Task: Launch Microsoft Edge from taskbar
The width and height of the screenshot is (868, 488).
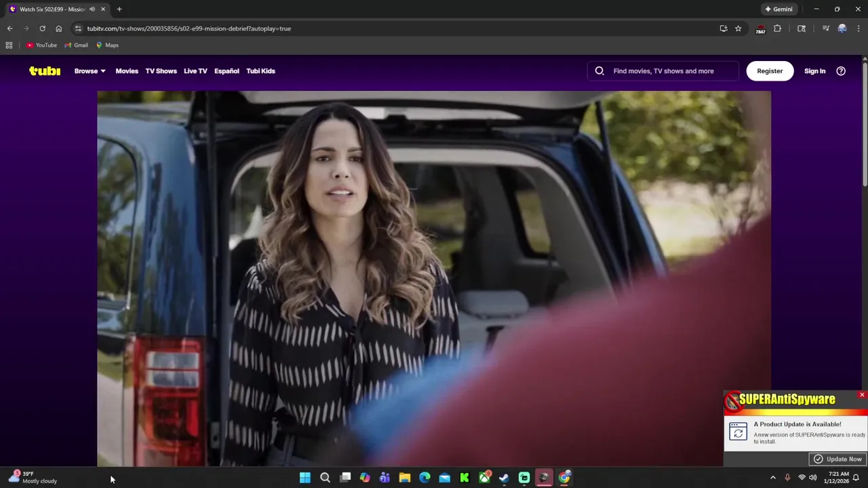Action: [425, 478]
